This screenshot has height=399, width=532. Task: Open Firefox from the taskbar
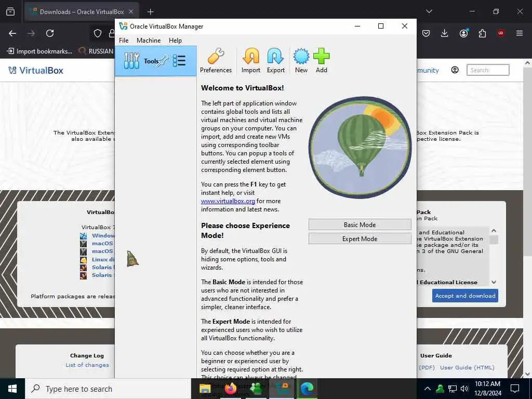(x=231, y=389)
